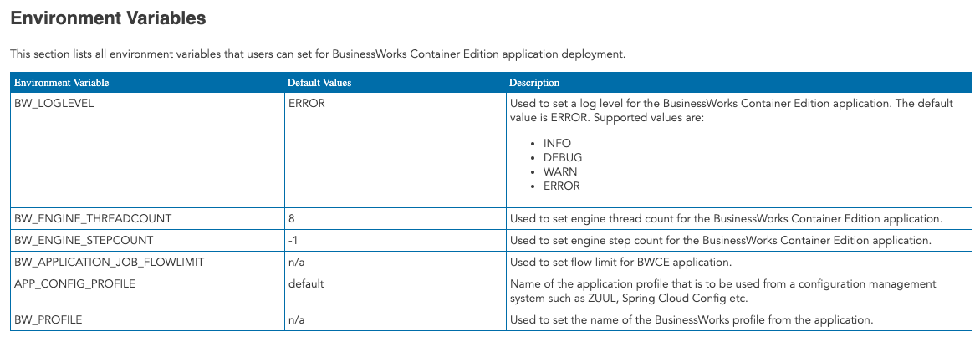Viewport: 980px width, 342px height.
Task: Click the ERROR default value for BW_LOGLEVEL
Action: click(x=306, y=104)
